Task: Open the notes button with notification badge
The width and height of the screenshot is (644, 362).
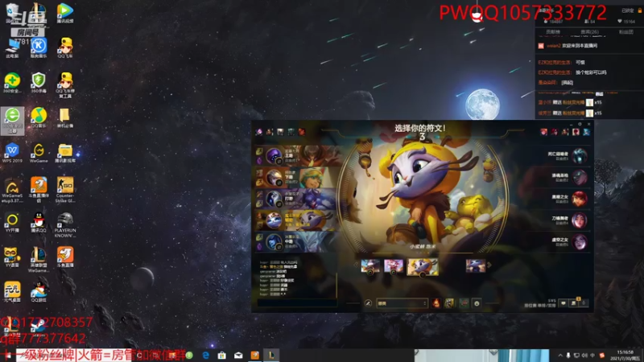Action: point(574,303)
